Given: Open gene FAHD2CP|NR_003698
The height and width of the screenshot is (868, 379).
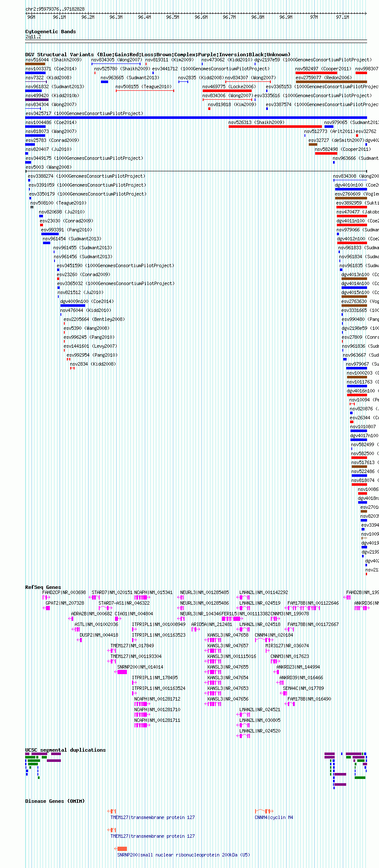Looking at the screenshot, I should click(x=64, y=592).
